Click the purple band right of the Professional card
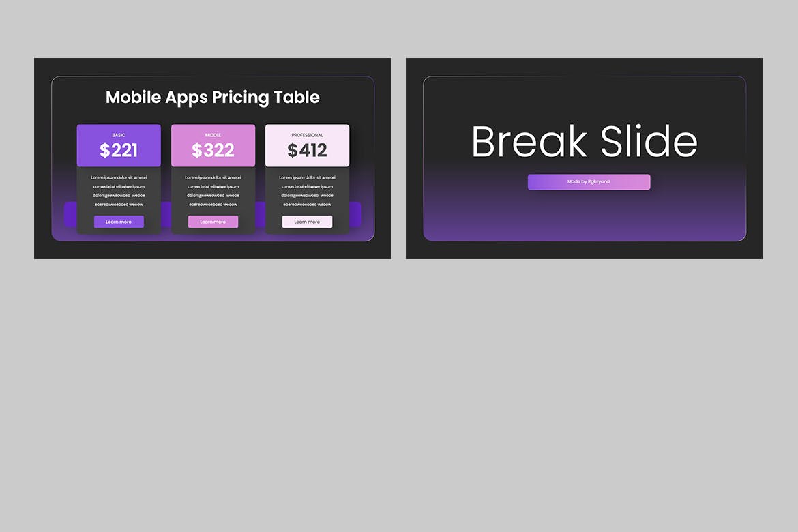This screenshot has height=532, width=798. point(355,214)
